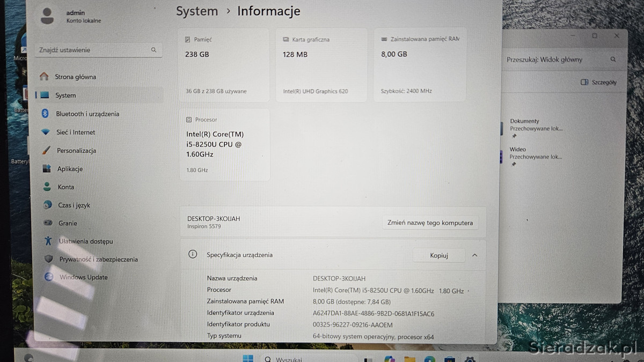Open Copilot from the taskbar
This screenshot has width=644, height=362.
tap(390, 358)
